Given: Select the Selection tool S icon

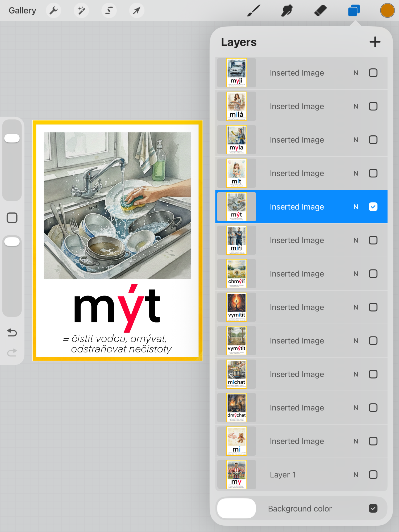Looking at the screenshot, I should pos(109,11).
